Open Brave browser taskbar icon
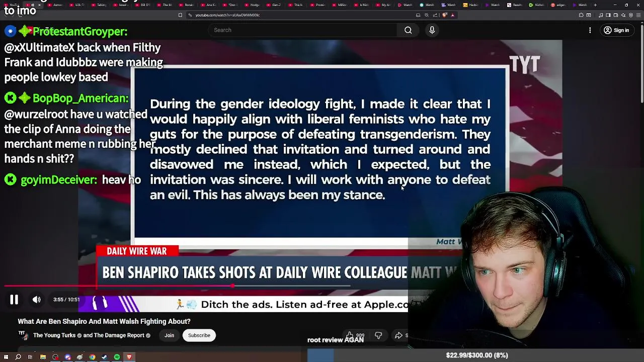The image size is (644, 362). coord(129,357)
